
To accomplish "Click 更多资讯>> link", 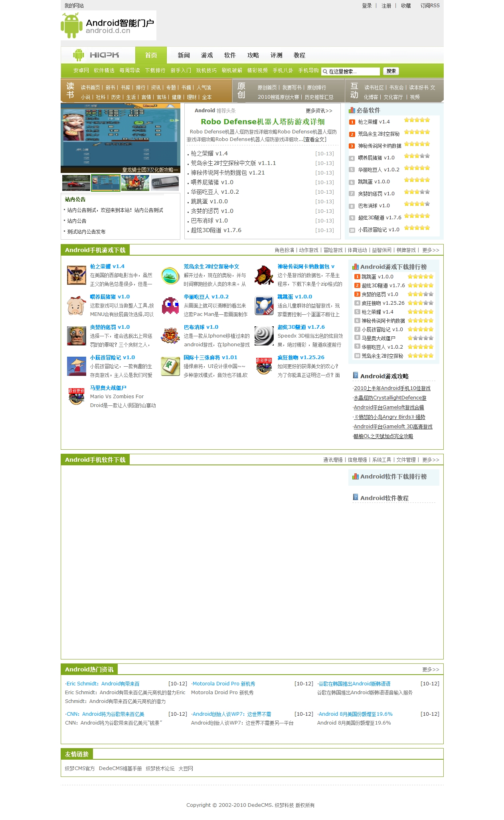I will [319, 111].
